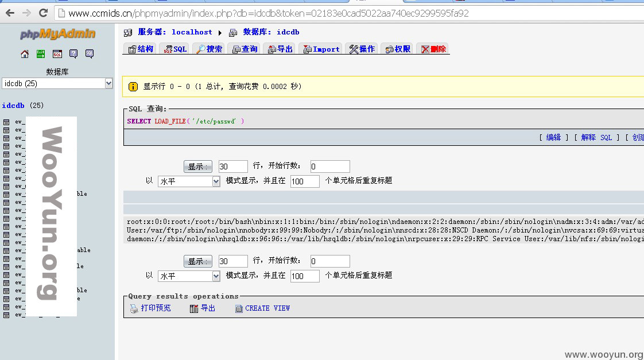Click idcdb link in breadcrumb

(x=288, y=32)
